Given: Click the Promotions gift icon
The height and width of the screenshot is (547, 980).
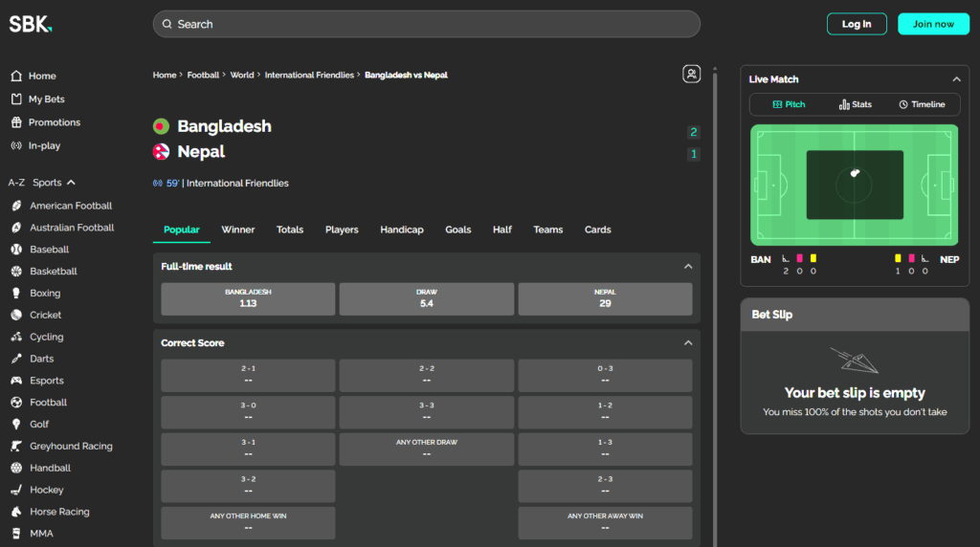Looking at the screenshot, I should tap(16, 122).
